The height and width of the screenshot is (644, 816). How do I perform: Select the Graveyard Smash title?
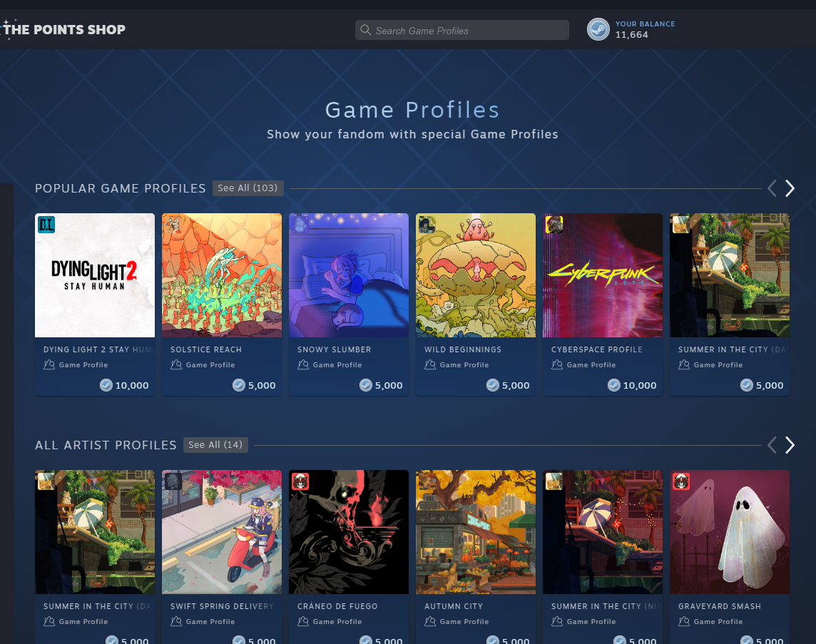pos(720,606)
